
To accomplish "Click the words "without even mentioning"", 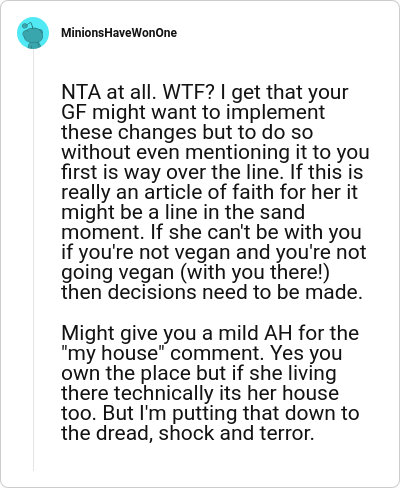I will tap(175, 152).
